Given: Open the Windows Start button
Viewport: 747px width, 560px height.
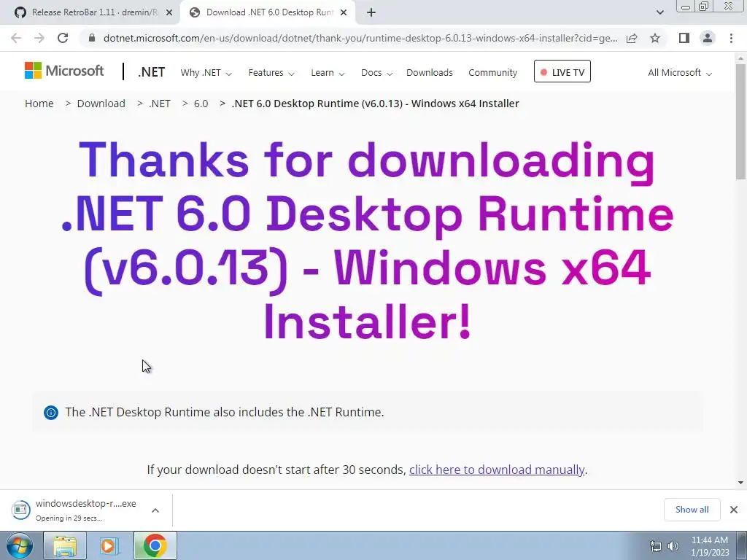Looking at the screenshot, I should pyautogui.click(x=20, y=545).
